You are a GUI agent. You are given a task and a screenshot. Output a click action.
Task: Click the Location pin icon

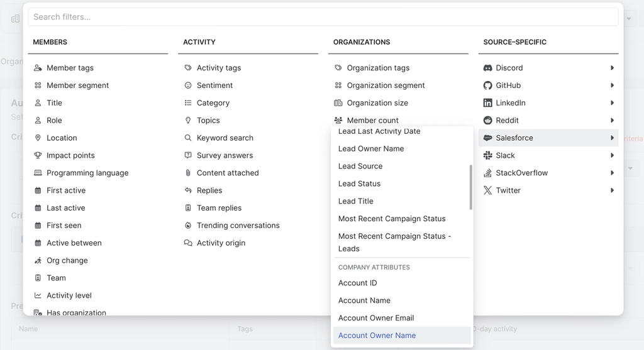(x=38, y=138)
